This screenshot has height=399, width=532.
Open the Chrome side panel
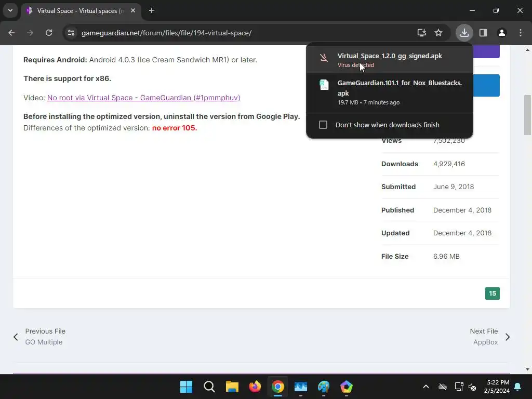(x=483, y=33)
